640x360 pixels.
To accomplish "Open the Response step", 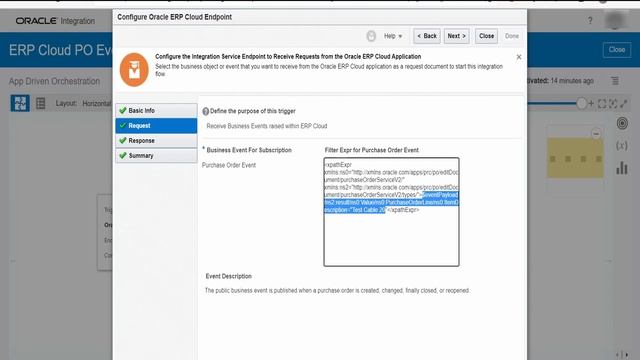I will tap(156, 140).
